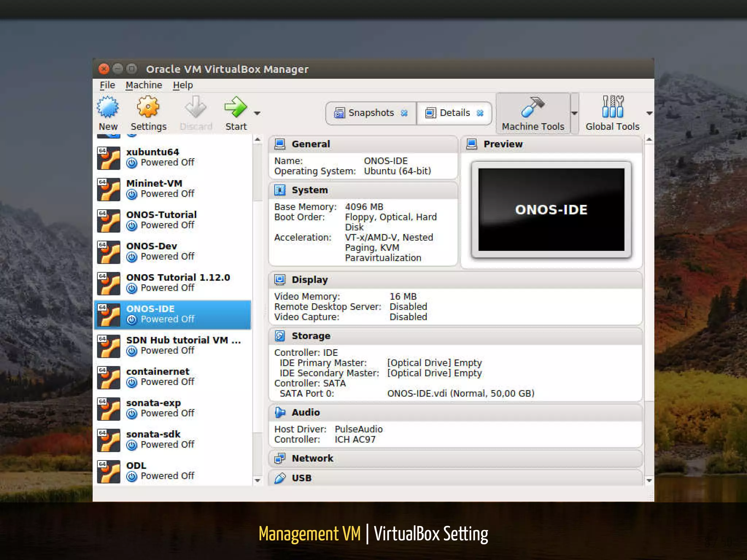Screen dimensions: 747x560
Task: Click the System section header
Action: (363, 190)
